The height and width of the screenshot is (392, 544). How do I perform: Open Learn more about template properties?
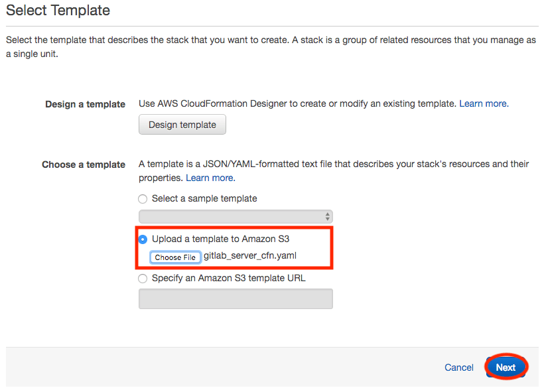coord(210,177)
